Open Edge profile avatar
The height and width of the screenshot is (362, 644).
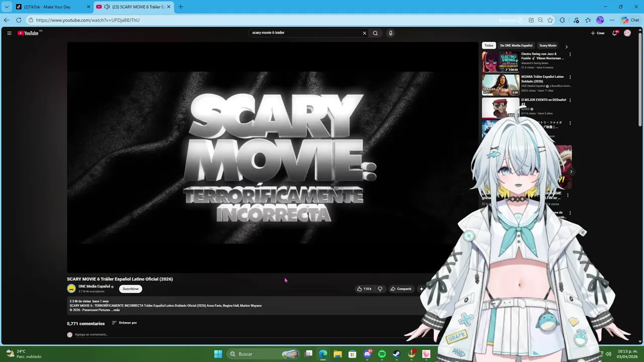tap(600, 20)
